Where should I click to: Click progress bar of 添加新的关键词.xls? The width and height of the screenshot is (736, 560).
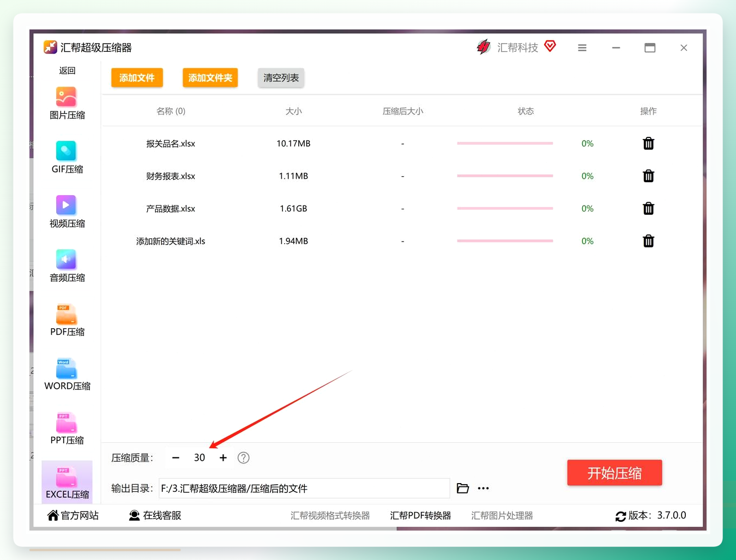505,241
